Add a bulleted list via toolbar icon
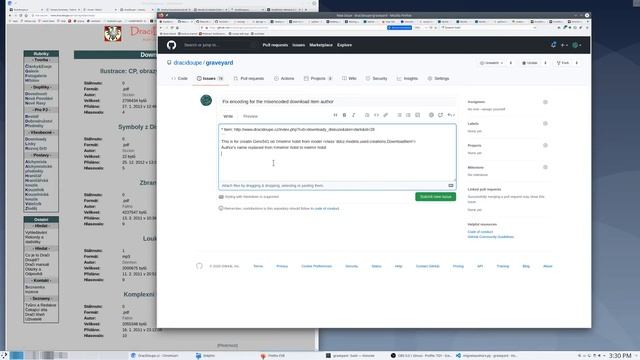 click(399, 115)
